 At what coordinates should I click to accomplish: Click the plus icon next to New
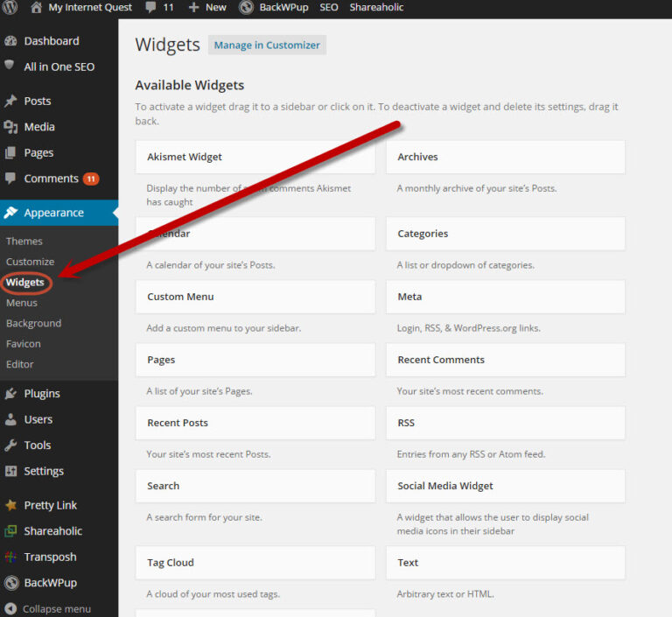193,7
